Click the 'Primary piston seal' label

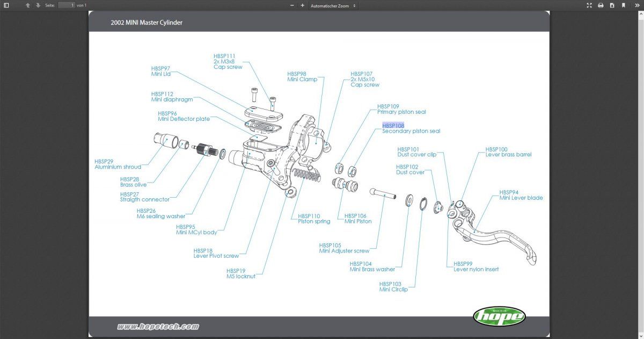click(x=401, y=112)
